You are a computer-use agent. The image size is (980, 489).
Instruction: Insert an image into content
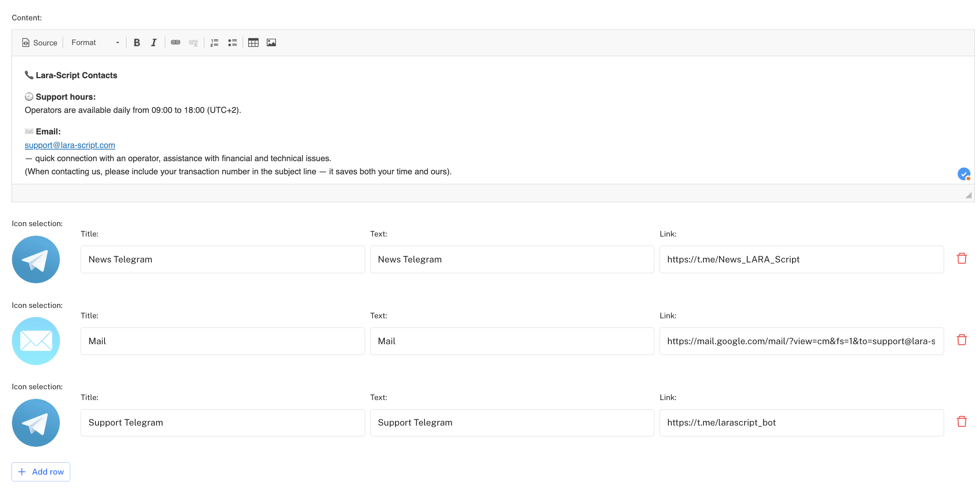[x=271, y=43]
